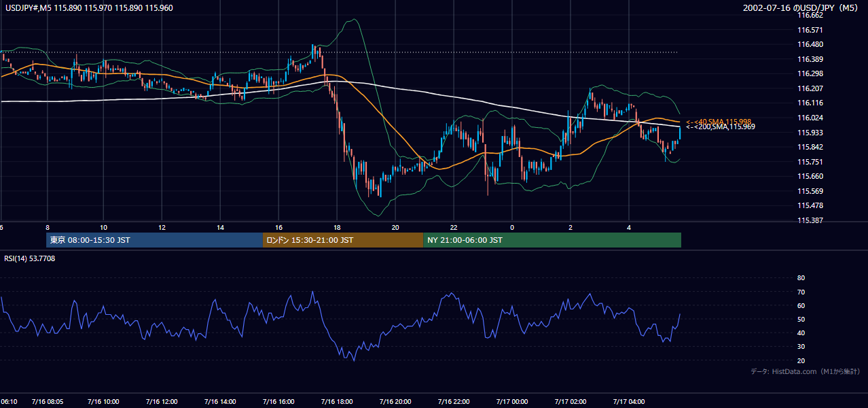Click the 7/16 12:00 time axis label
This screenshot has height=408, width=868.
[162, 402]
